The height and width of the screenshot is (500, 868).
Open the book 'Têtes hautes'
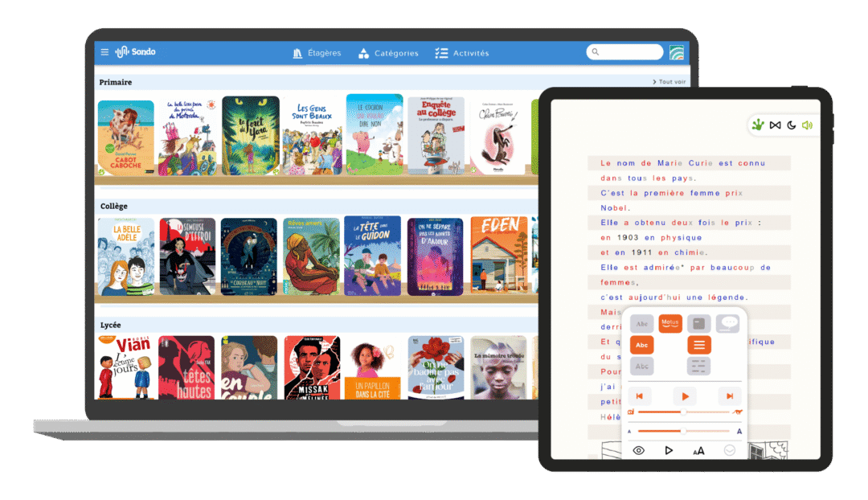coord(186,367)
